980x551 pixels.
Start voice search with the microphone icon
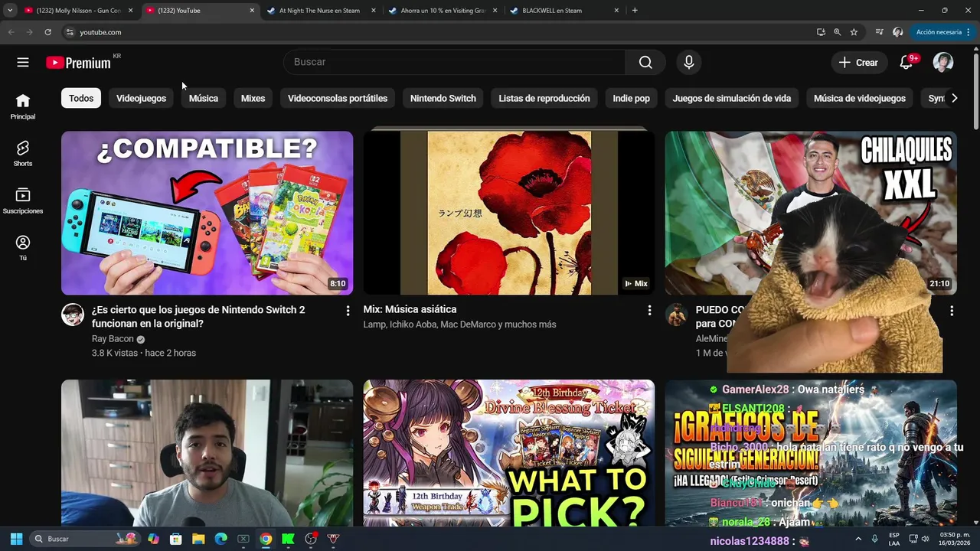tap(689, 62)
